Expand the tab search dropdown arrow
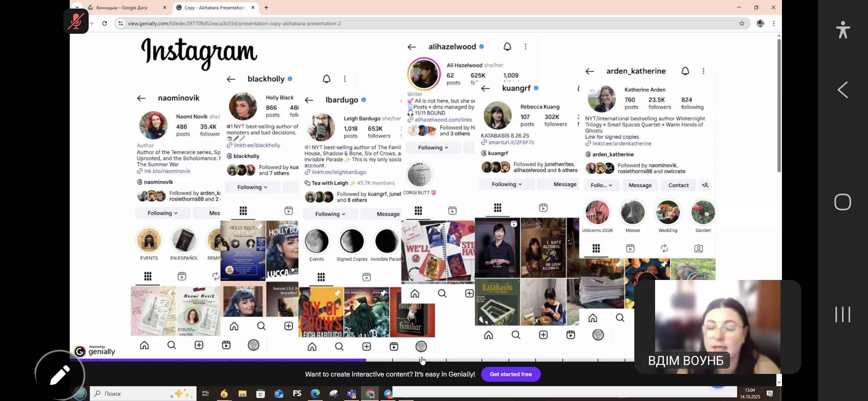Image resolution: width=868 pixels, height=401 pixels. pos(77,7)
